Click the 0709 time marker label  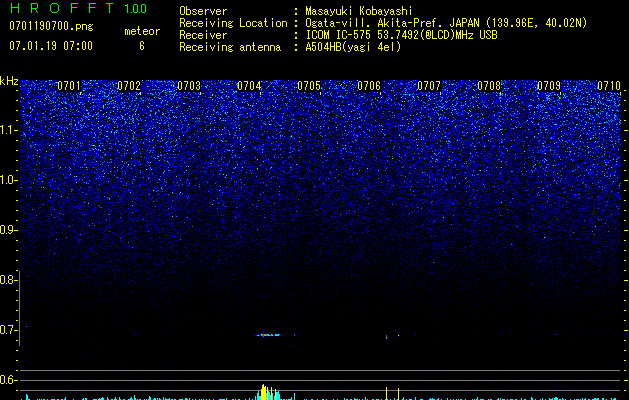coord(549,86)
